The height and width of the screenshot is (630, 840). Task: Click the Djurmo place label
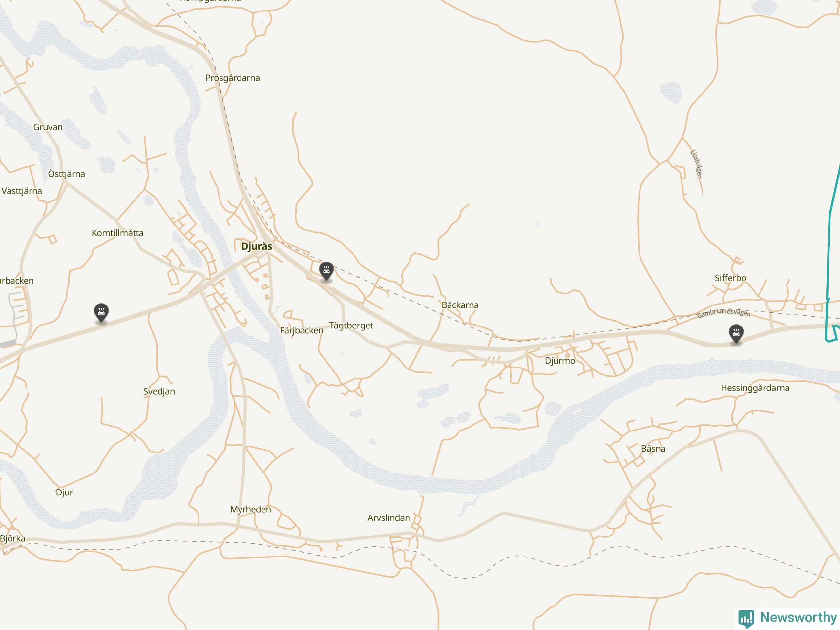point(560,360)
